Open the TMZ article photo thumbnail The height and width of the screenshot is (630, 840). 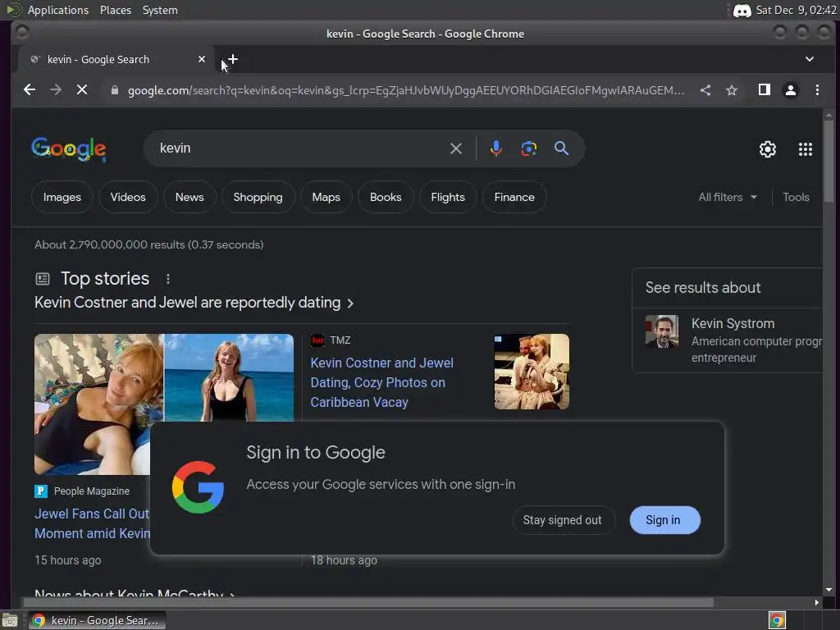(x=532, y=372)
